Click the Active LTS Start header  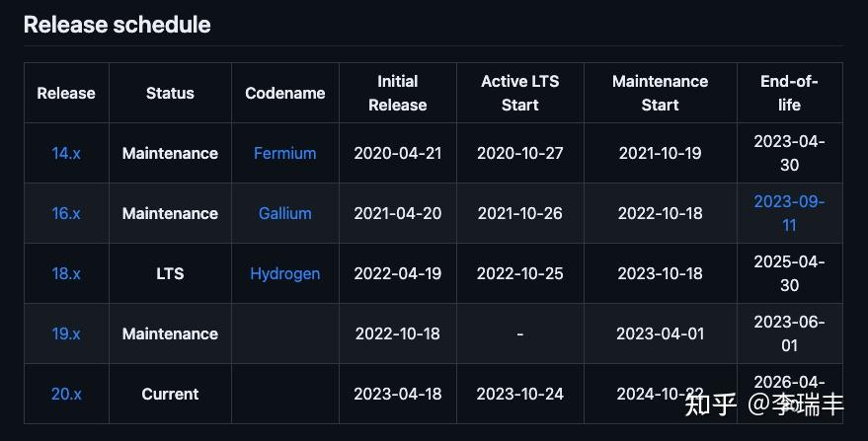(x=519, y=93)
